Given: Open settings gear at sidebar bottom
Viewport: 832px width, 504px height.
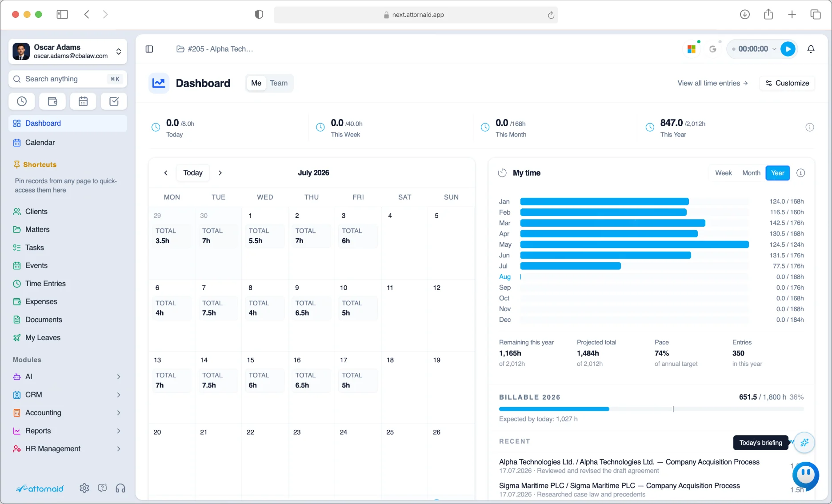Looking at the screenshot, I should coord(84,488).
